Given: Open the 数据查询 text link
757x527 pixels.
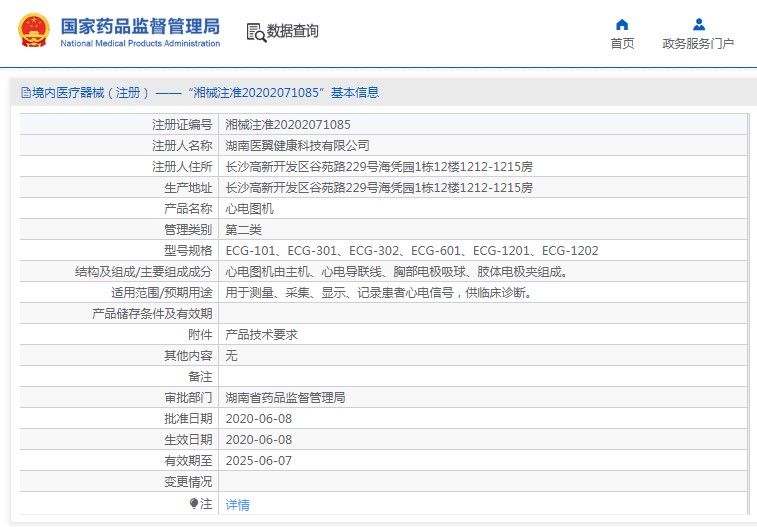Looking at the screenshot, I should click(x=293, y=32).
